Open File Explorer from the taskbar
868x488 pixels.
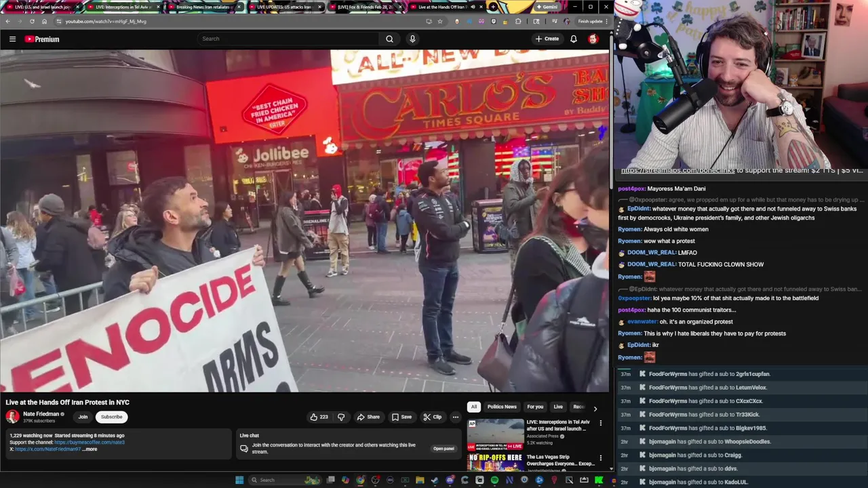tap(420, 480)
